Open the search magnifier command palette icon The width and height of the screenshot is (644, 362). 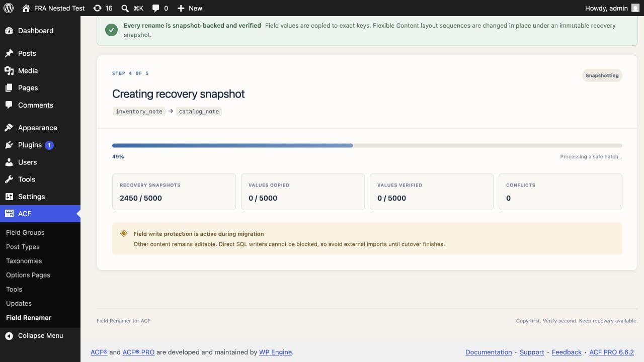point(125,8)
